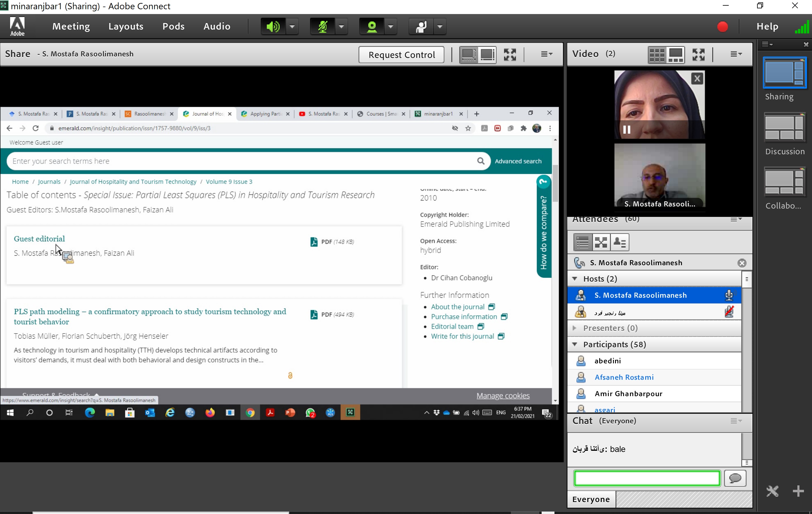Select the Collaboration layout thumbnail
The width and height of the screenshot is (812, 514).
click(784, 182)
